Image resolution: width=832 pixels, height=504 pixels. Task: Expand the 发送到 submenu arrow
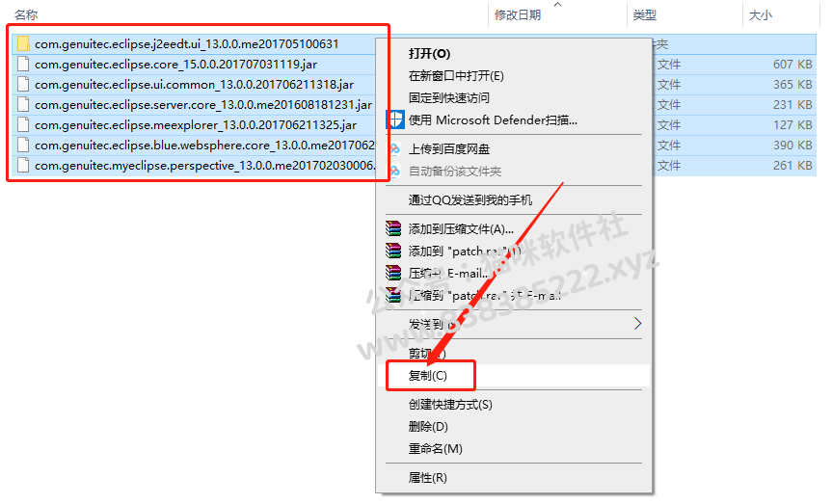(x=638, y=323)
